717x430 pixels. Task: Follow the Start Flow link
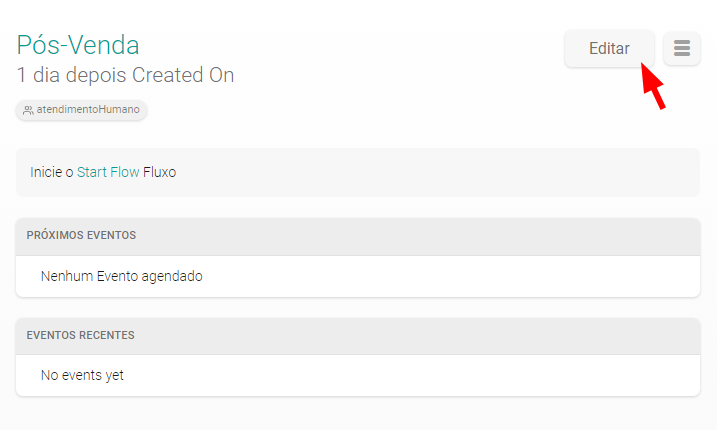[108, 172]
